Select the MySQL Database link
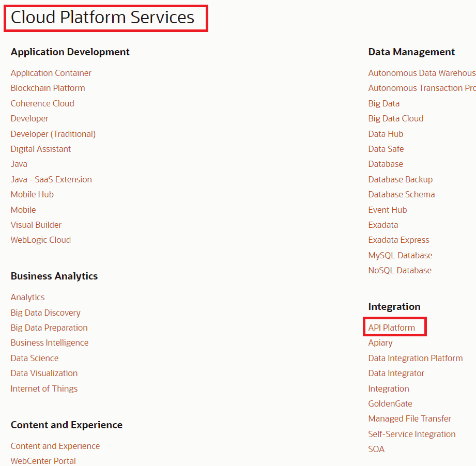This screenshot has height=466, width=476. (400, 255)
